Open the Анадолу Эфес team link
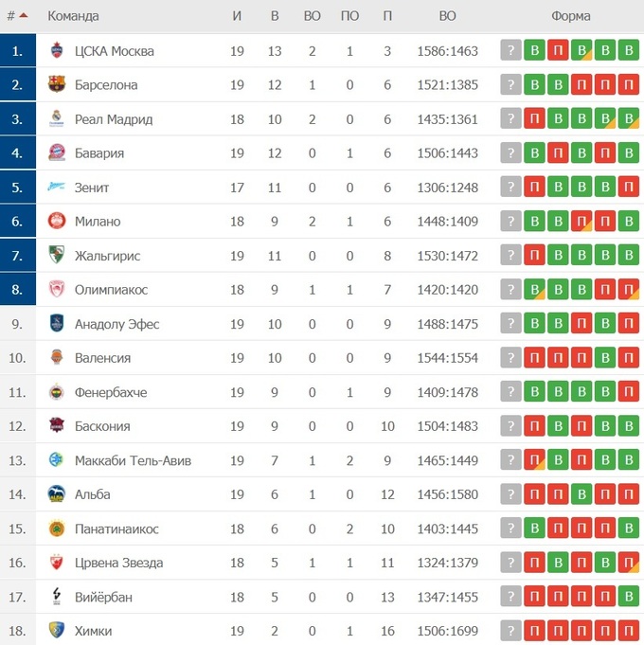The image size is (644, 645). click(116, 324)
